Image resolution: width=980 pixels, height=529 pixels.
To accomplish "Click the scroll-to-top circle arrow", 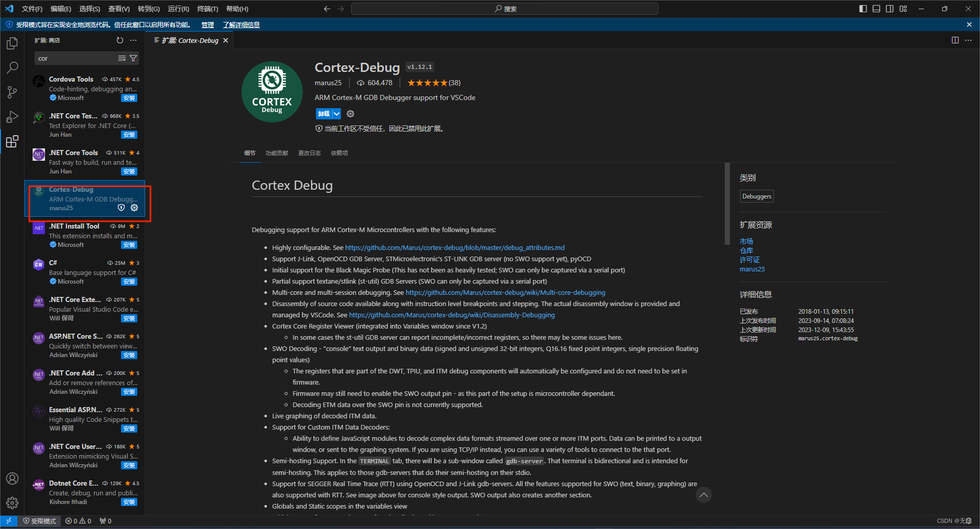I will [x=703, y=495].
